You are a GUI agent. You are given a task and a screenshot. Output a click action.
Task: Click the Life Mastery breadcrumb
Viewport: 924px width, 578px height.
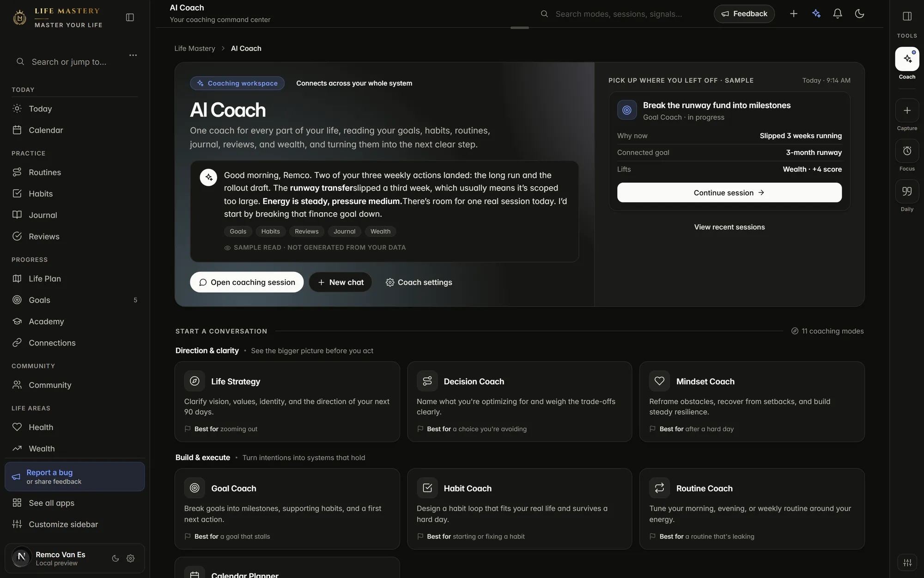(195, 49)
